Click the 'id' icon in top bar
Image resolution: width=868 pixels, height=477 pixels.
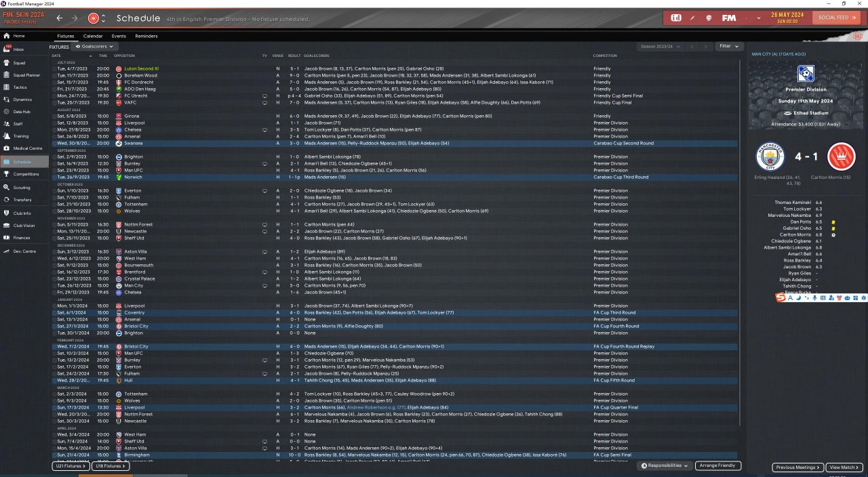tap(676, 18)
